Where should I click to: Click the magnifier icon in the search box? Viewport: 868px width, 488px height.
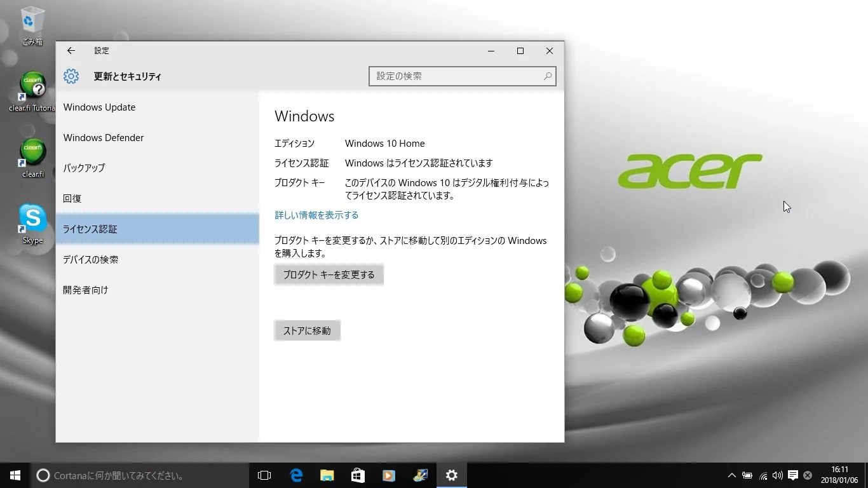coord(547,76)
